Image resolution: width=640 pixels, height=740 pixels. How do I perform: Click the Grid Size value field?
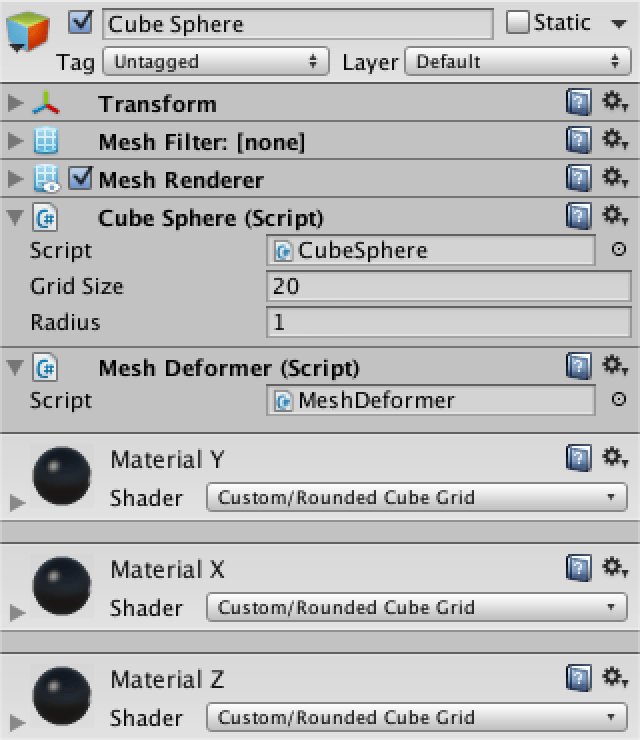tap(448, 286)
